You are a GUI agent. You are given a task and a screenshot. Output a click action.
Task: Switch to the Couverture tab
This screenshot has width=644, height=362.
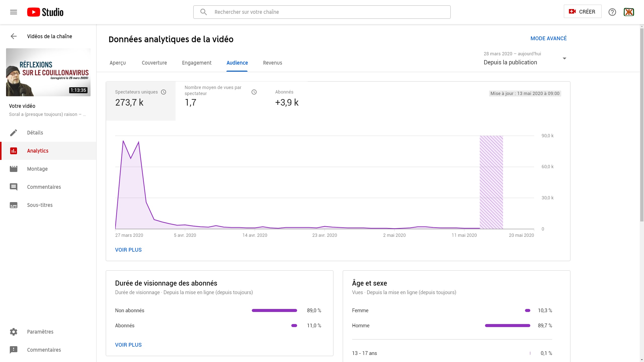tap(154, 63)
